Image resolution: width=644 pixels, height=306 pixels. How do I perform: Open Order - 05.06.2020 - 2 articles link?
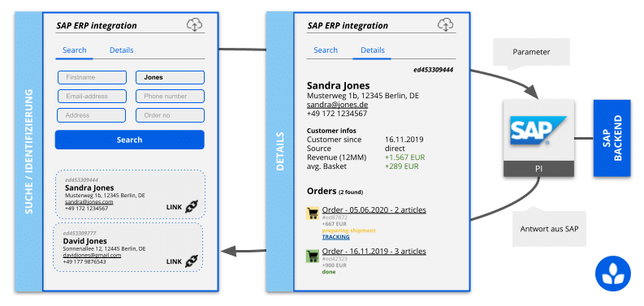374,210
